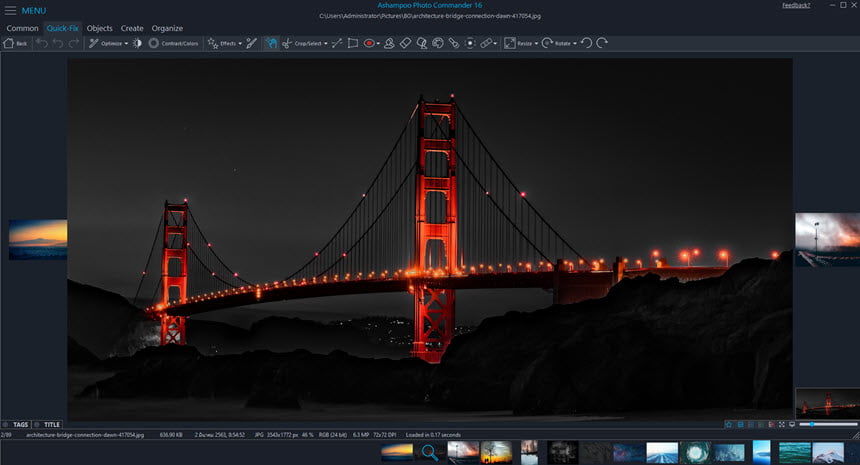The height and width of the screenshot is (465, 860).
Task: Rotate image right (clockwise arrow)
Action: 602,43
